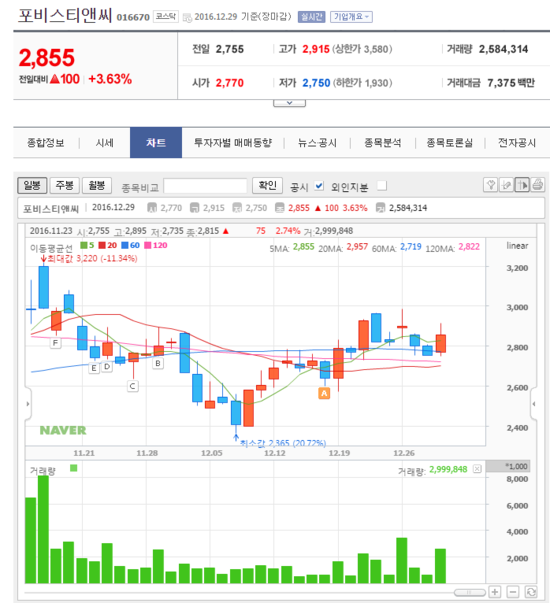Click the 60-day moving average blue legend
Image resolution: width=550 pixels, height=603 pixels.
tap(130, 245)
